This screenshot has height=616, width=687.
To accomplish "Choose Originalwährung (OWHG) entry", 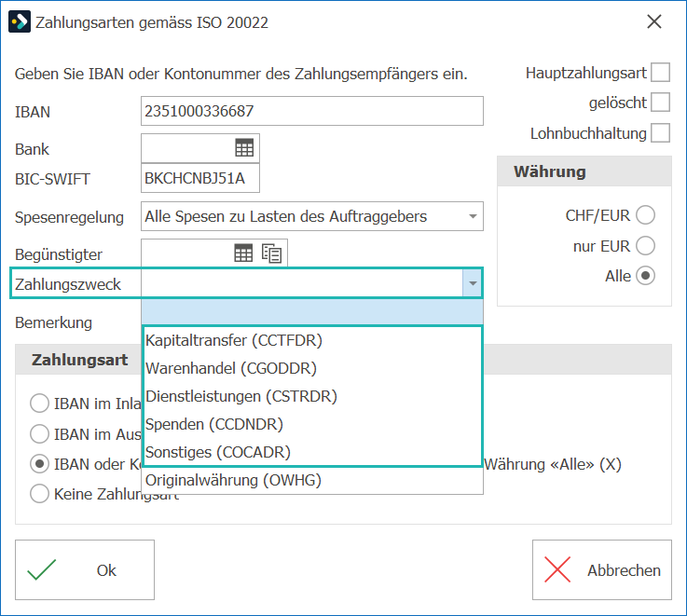I will (x=312, y=480).
